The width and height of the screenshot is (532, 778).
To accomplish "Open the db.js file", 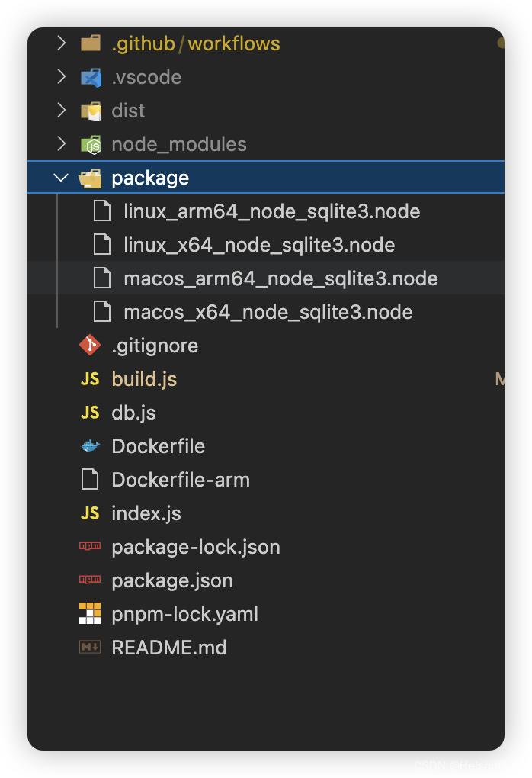I will (133, 413).
